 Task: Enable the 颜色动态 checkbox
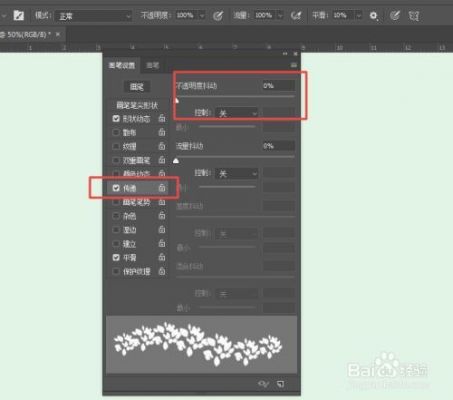[x=116, y=174]
